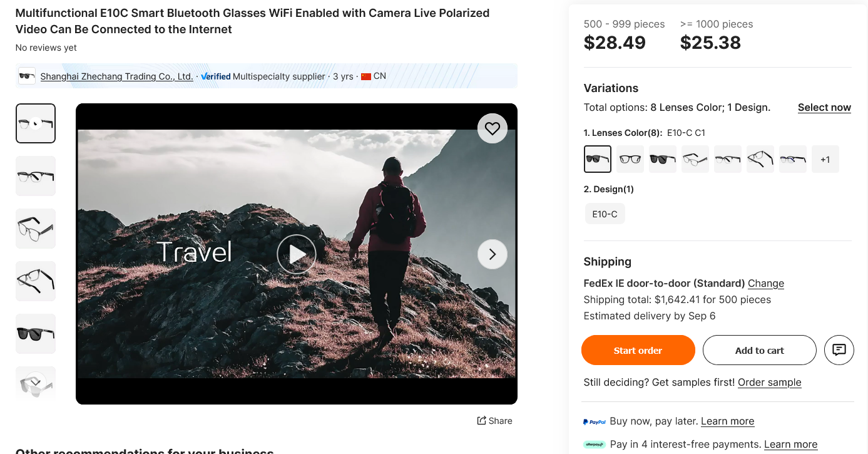The width and height of the screenshot is (868, 454).
Task: Play the Travel product video
Action: click(x=297, y=254)
